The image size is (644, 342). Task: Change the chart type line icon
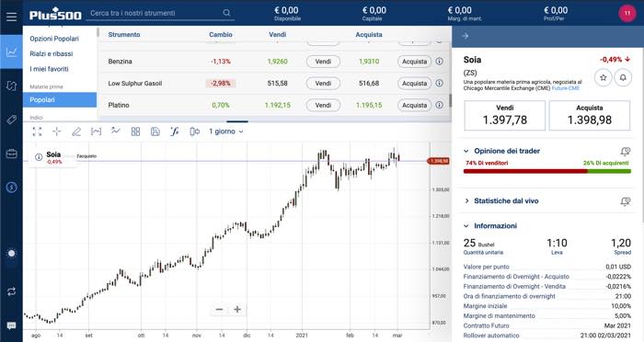pos(116,131)
